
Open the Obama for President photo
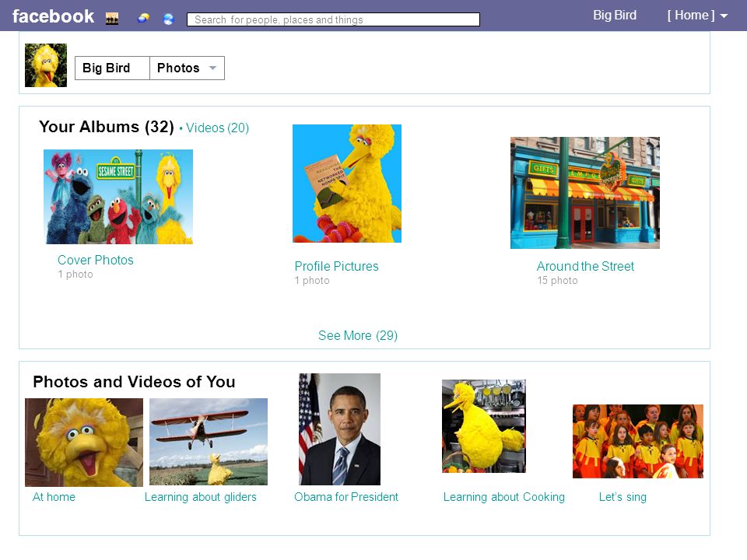[x=339, y=429]
